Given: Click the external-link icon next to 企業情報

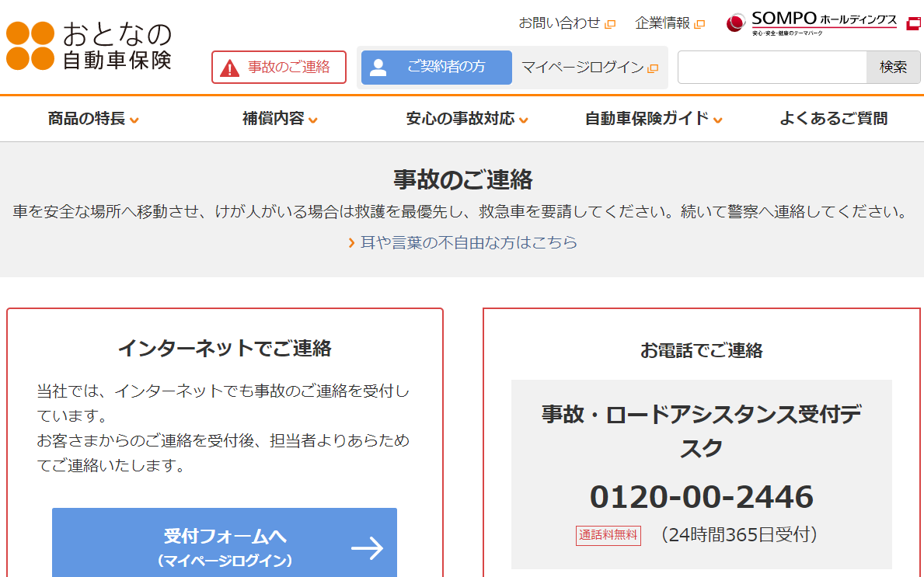Looking at the screenshot, I should point(699,24).
